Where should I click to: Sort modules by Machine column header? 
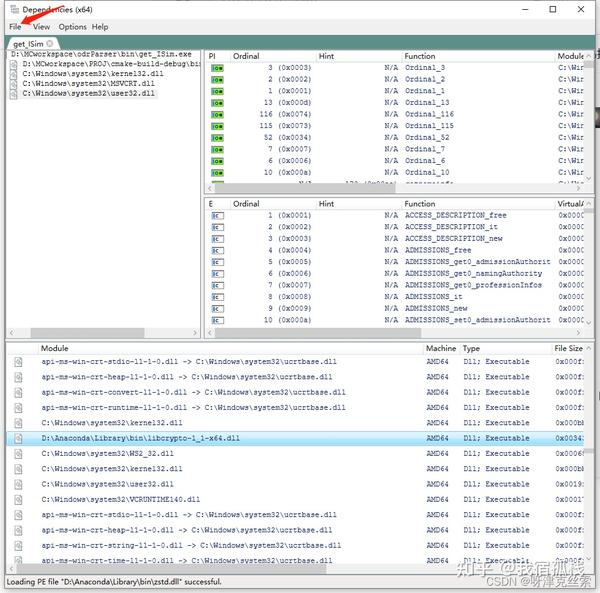[x=441, y=348]
